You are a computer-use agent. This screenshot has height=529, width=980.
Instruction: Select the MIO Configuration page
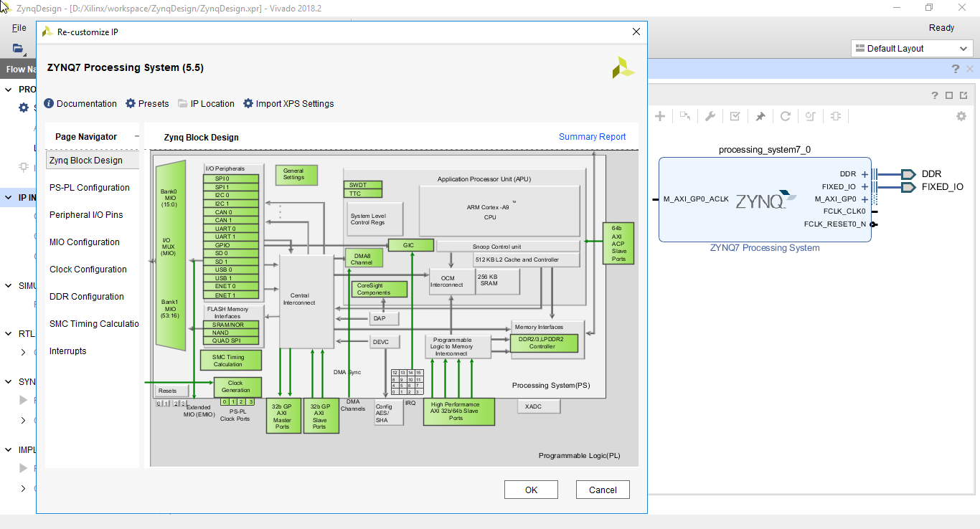(85, 242)
